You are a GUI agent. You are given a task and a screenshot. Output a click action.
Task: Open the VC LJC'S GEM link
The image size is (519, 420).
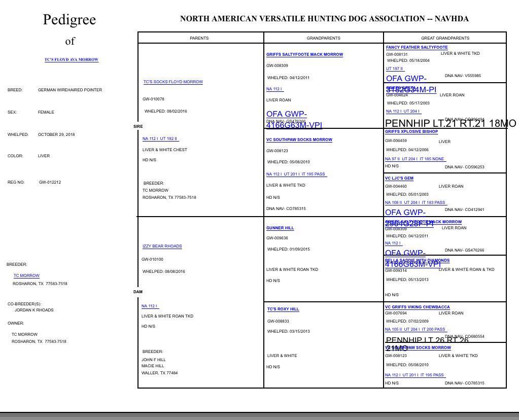pyautogui.click(x=399, y=178)
